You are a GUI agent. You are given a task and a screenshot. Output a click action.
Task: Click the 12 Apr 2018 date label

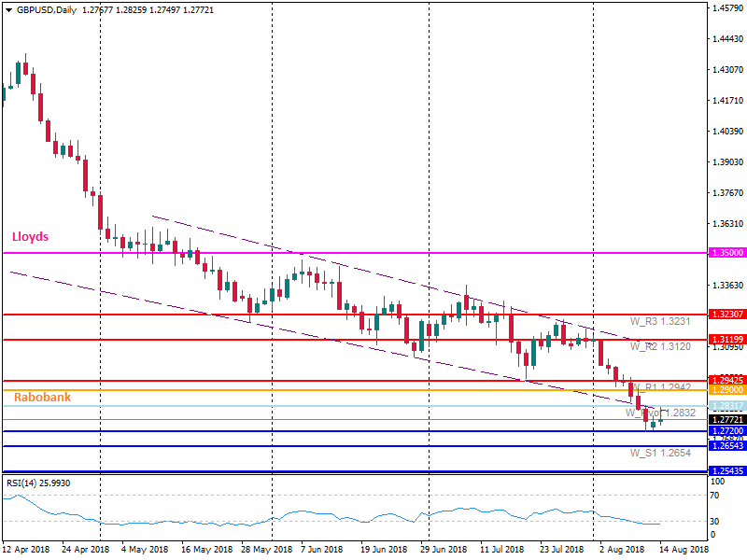pyautogui.click(x=26, y=551)
